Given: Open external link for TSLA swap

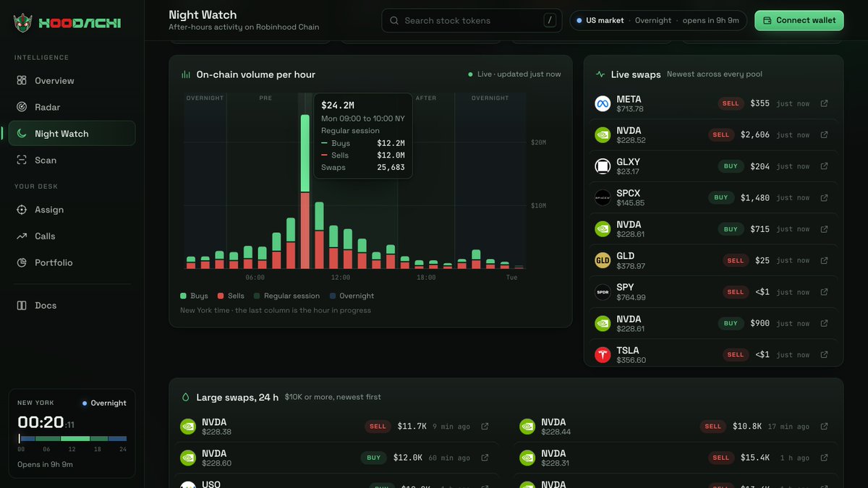Looking at the screenshot, I should click(x=824, y=355).
